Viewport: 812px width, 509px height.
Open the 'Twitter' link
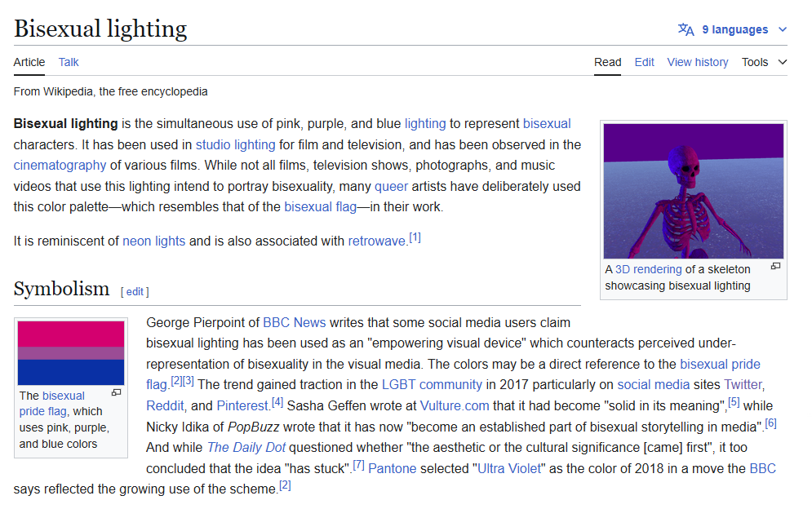pyautogui.click(x=743, y=385)
